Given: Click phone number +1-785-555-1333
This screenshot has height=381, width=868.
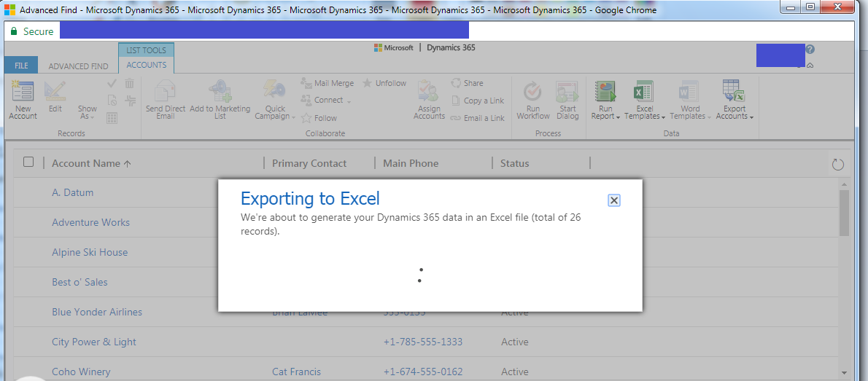Looking at the screenshot, I should tap(423, 342).
